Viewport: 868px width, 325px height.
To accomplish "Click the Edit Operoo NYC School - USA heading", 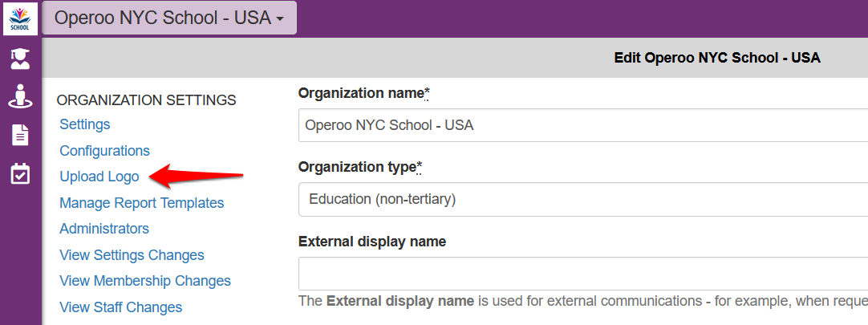I will click(717, 58).
